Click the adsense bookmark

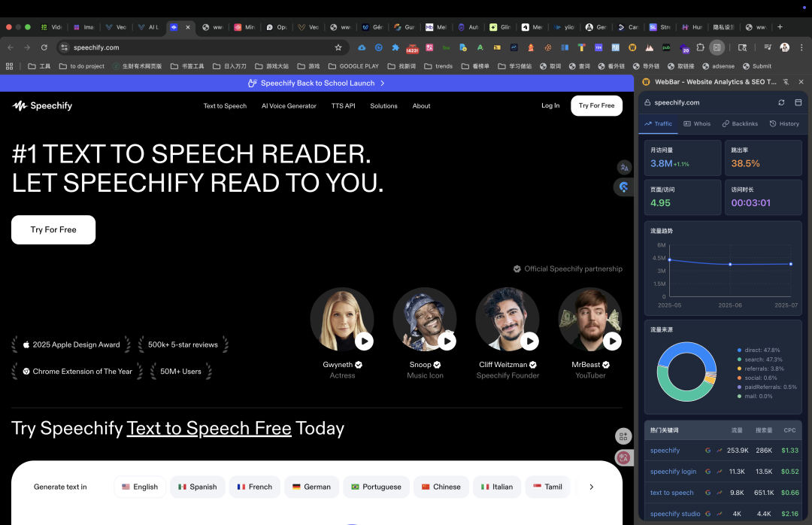718,66
